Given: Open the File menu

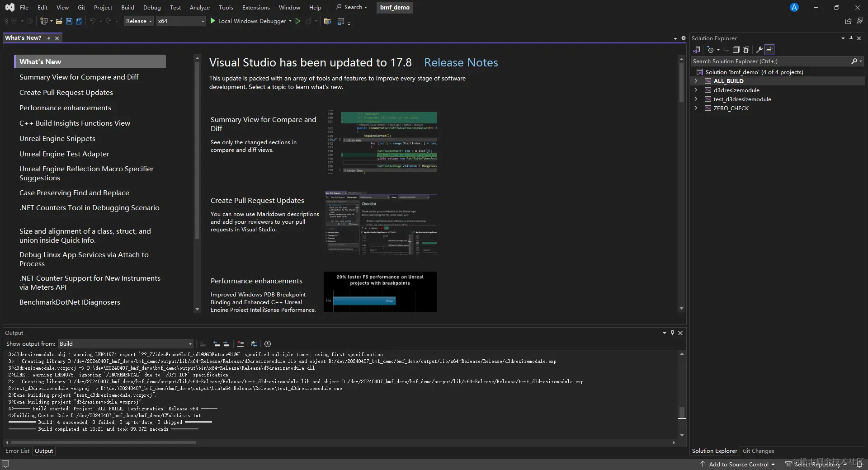Looking at the screenshot, I should tap(24, 7).
